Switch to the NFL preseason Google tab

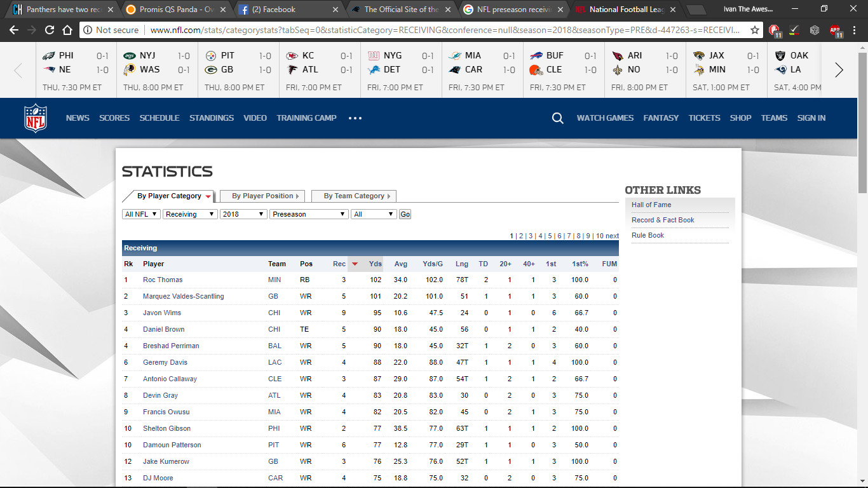click(x=513, y=10)
